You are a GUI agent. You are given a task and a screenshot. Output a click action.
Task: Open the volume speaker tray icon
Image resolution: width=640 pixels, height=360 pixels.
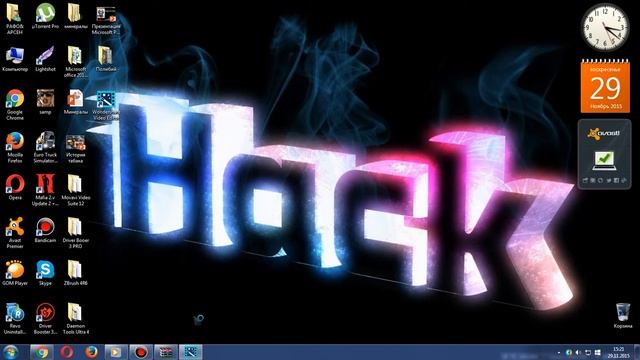click(x=578, y=352)
